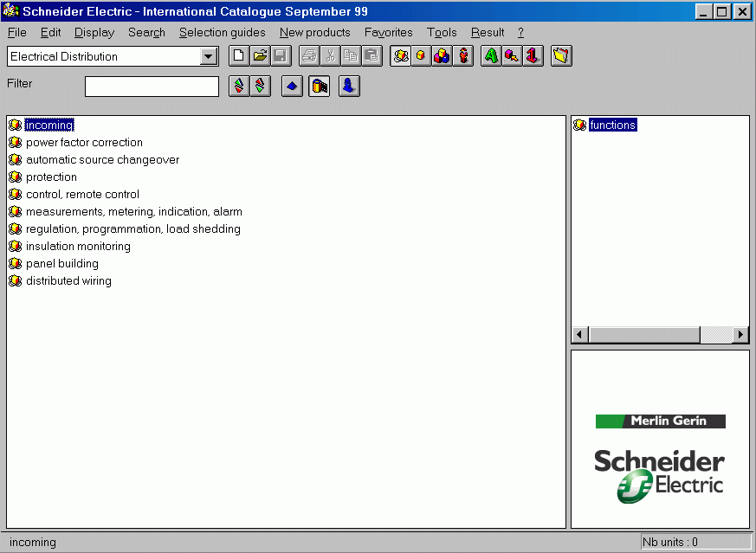
Task: Click the Merlin Gerin logo banner
Action: 661,421
